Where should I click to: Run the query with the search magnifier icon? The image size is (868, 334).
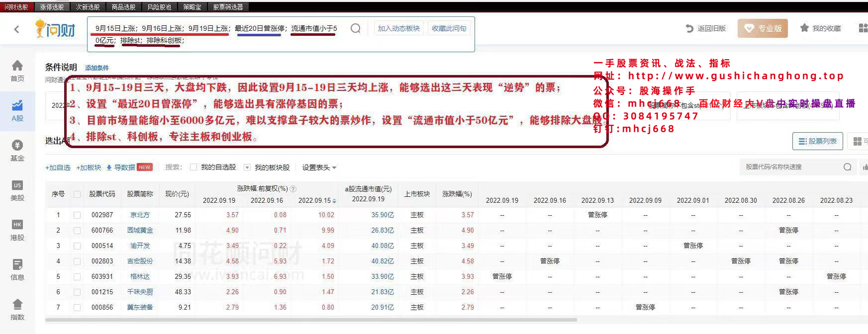[x=355, y=28]
